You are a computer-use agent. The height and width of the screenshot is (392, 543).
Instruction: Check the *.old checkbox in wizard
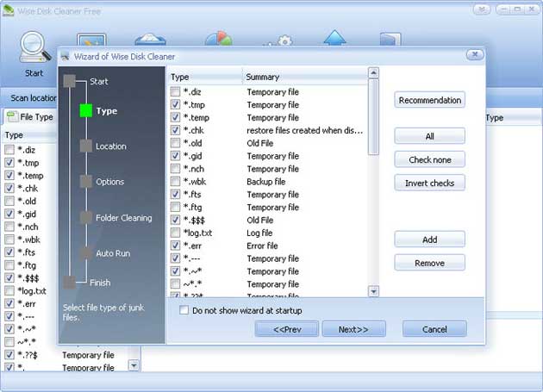[175, 143]
